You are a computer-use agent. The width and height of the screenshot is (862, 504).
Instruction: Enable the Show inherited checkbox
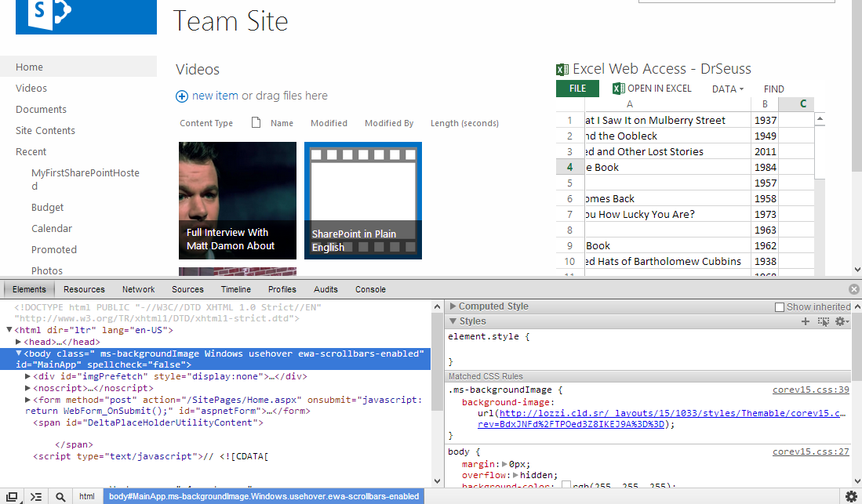[780, 306]
